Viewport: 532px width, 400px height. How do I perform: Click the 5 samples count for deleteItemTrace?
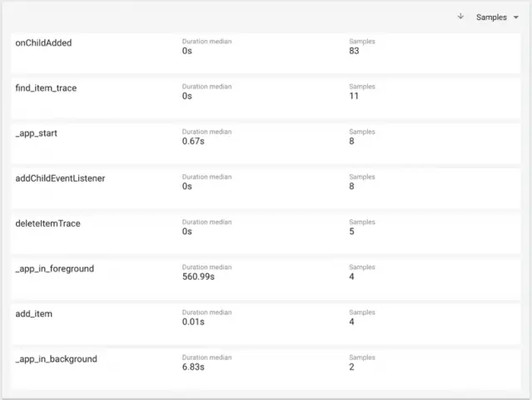pyautogui.click(x=351, y=232)
